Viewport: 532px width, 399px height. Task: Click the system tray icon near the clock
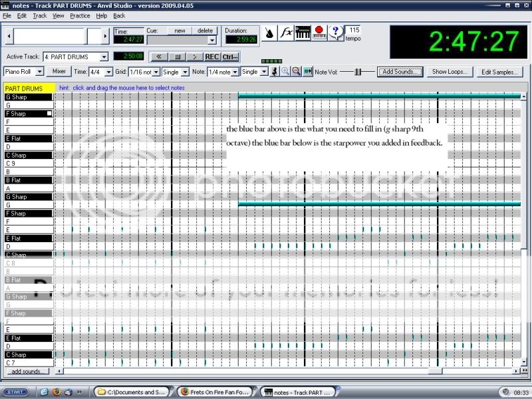(x=505, y=392)
